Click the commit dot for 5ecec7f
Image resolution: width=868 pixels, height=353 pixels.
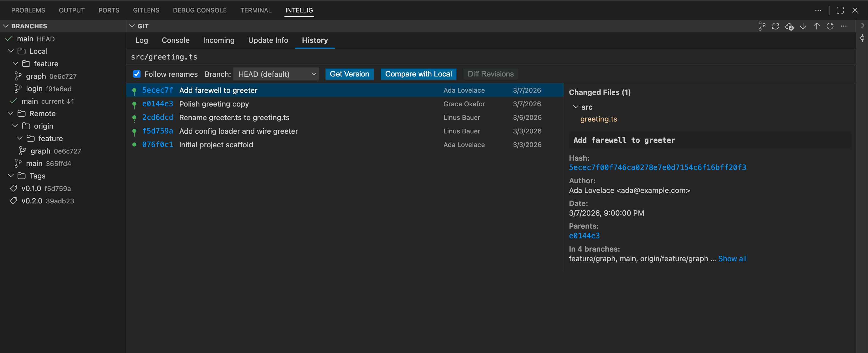134,90
